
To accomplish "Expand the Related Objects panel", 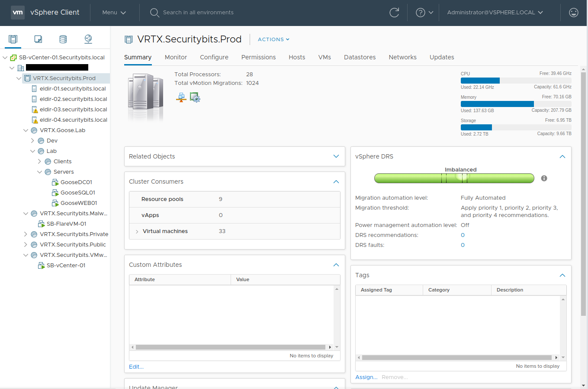I will [x=336, y=156].
